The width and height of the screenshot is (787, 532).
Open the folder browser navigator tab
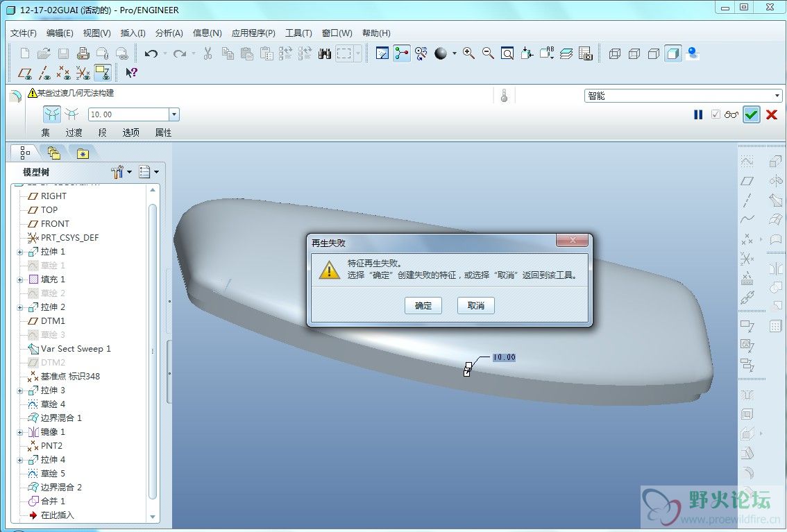point(53,153)
